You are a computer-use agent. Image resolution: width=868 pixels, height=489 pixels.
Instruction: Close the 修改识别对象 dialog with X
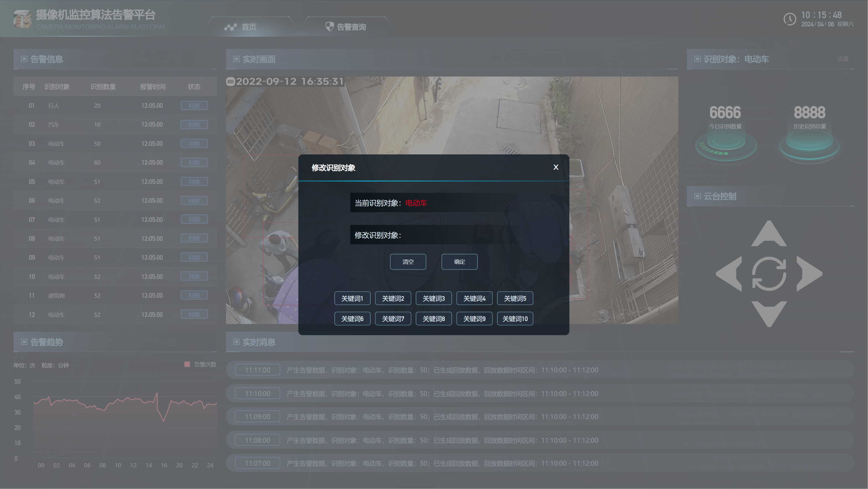click(x=556, y=167)
